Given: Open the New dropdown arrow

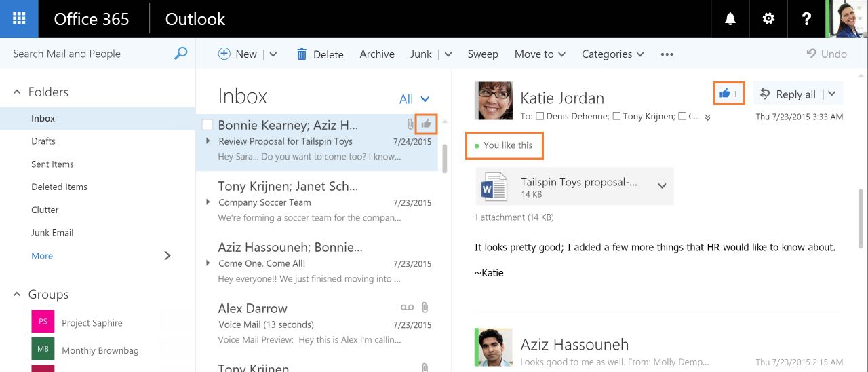Looking at the screenshot, I should tap(273, 54).
